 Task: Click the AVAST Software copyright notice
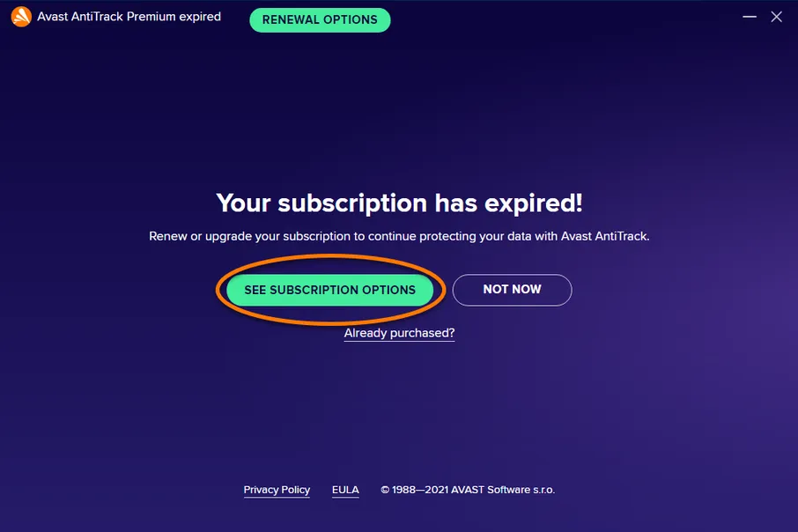click(x=468, y=490)
